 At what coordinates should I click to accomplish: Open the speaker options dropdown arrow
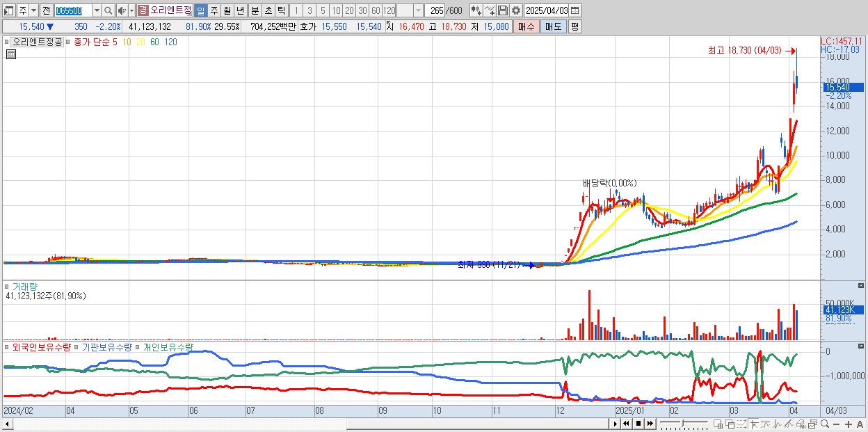[x=131, y=10]
